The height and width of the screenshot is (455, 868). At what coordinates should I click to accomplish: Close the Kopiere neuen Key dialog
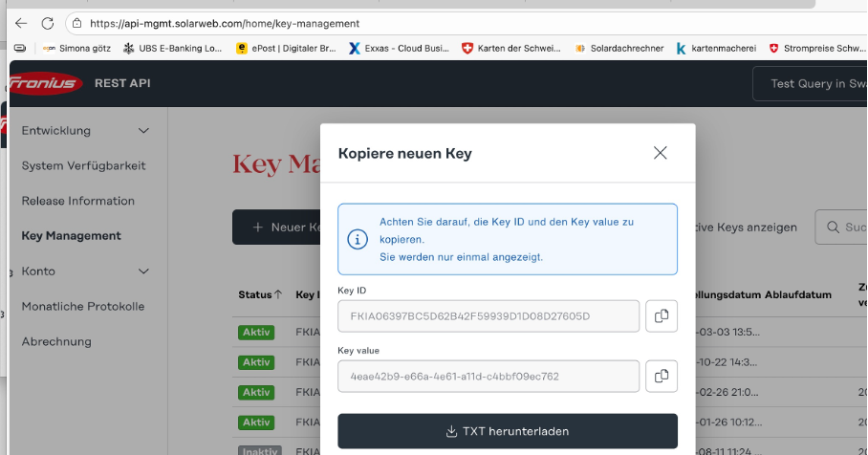(x=660, y=153)
